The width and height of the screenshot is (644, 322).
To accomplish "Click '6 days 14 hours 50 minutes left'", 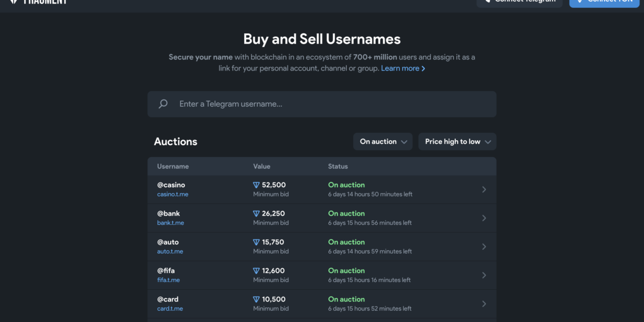I will click(x=370, y=194).
